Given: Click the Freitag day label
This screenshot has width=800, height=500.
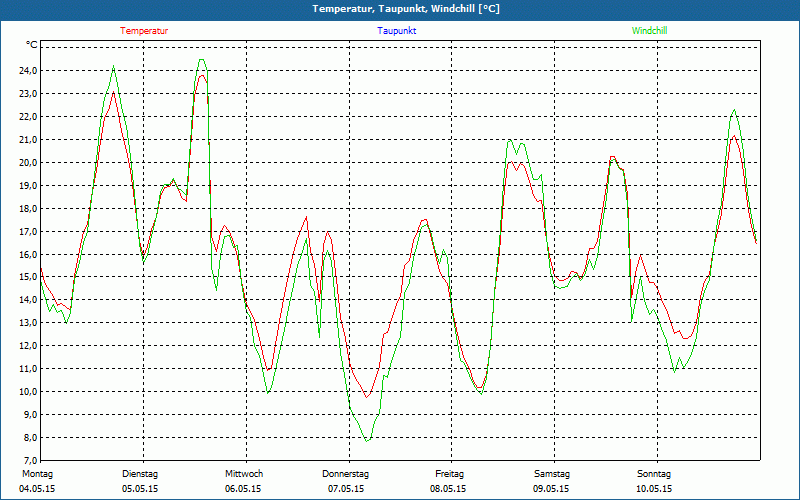Looking at the screenshot, I should [449, 474].
